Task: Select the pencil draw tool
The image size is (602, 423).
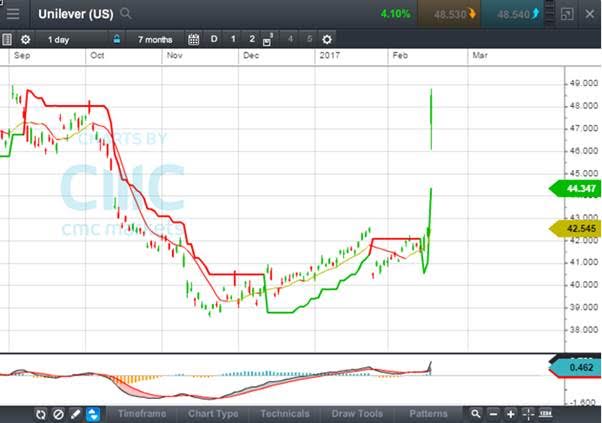Action: click(76, 414)
